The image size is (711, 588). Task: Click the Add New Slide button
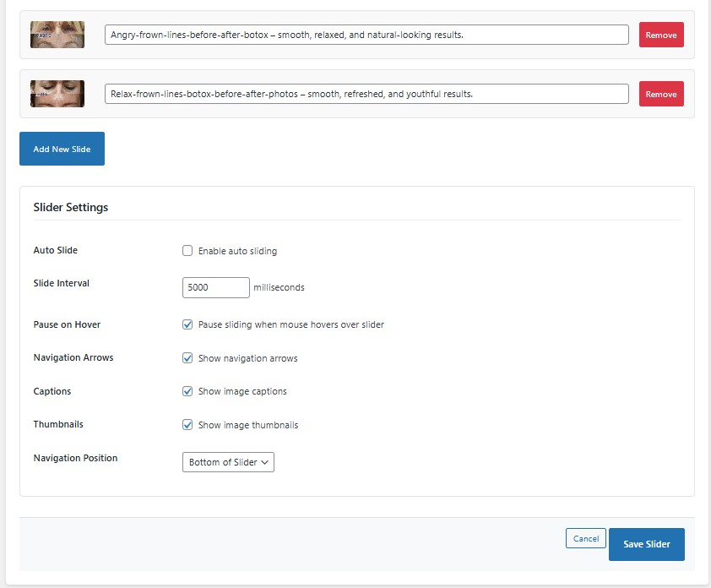coord(62,149)
